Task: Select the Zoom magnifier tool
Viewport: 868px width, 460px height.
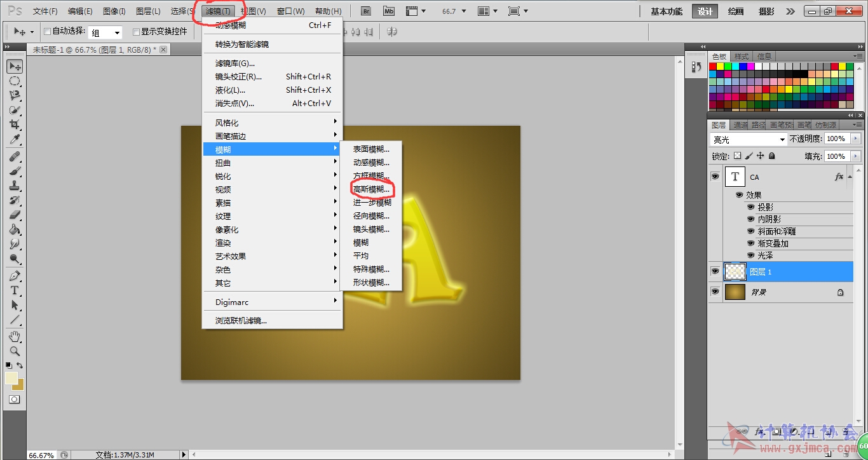Action: point(15,351)
